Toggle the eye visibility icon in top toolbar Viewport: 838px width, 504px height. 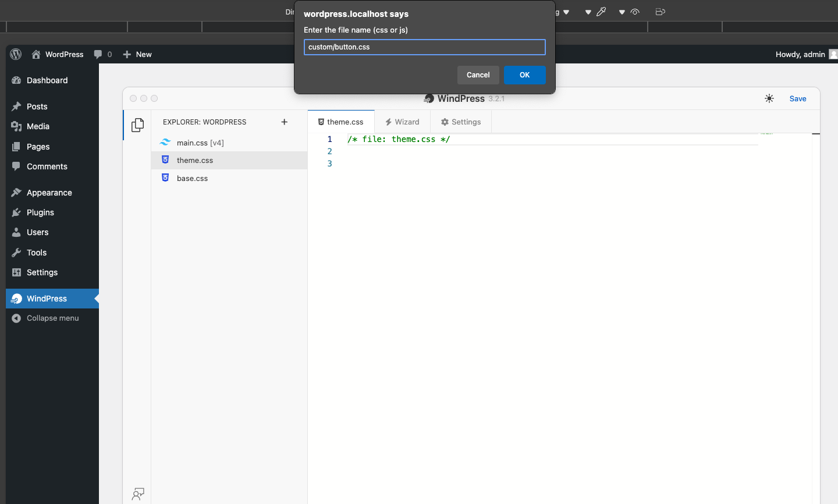[635, 12]
